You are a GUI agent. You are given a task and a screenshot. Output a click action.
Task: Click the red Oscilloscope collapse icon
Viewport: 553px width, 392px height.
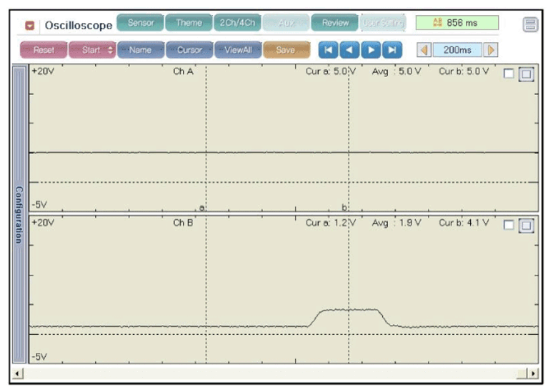coord(30,26)
